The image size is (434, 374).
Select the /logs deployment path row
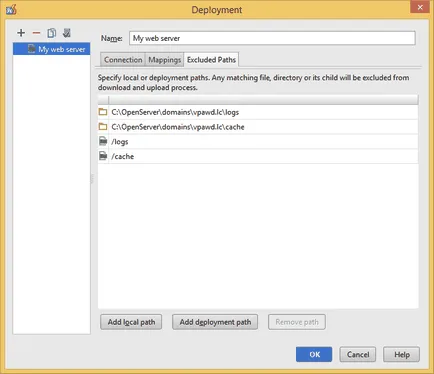[x=258, y=141]
